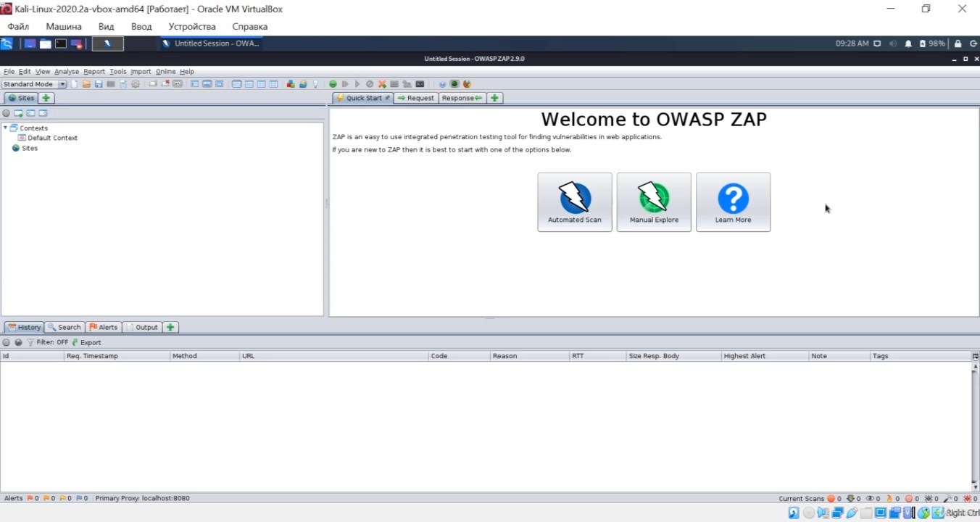The image size is (980, 522).
Task: Open the Manual Explore option
Action: click(654, 202)
